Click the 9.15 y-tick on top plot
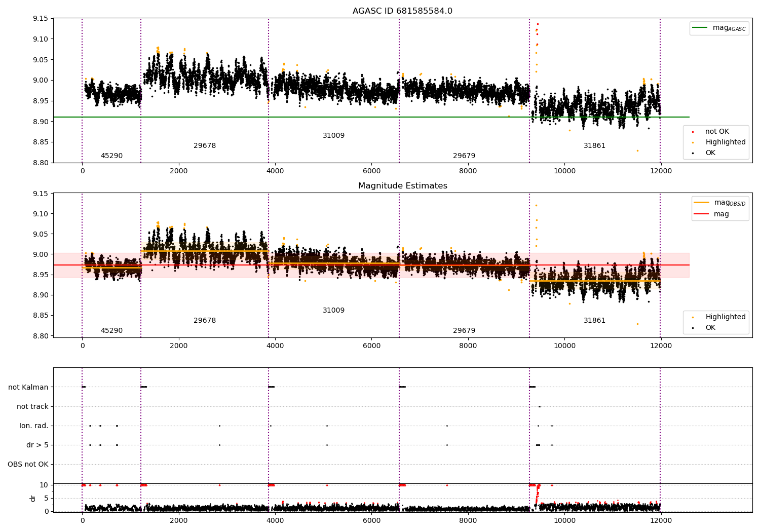 point(40,19)
